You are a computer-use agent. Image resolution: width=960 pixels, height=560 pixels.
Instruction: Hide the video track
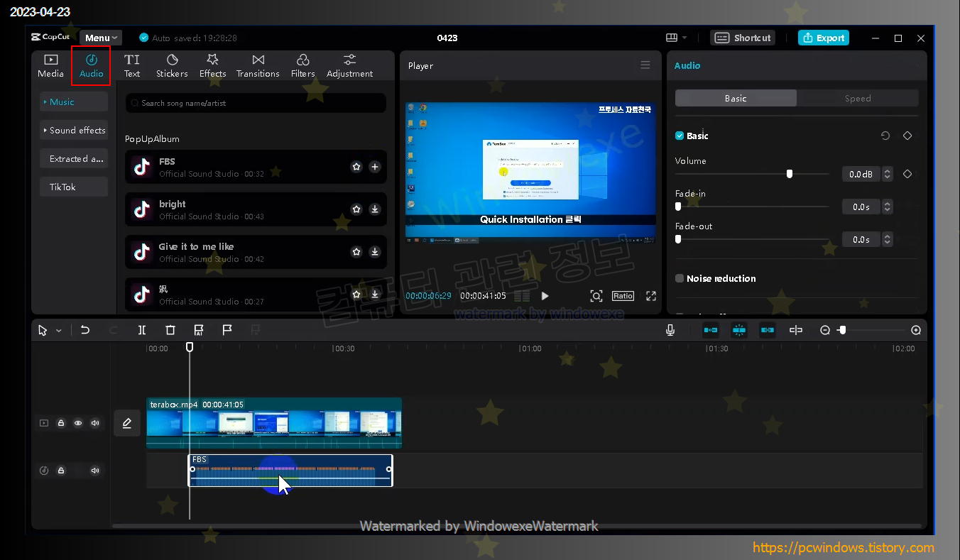point(78,423)
